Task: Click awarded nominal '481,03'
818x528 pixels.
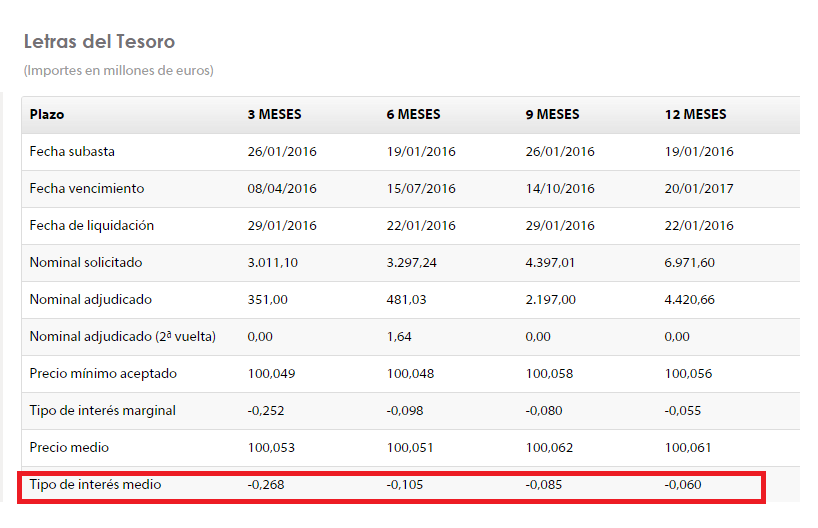Action: tap(406, 299)
